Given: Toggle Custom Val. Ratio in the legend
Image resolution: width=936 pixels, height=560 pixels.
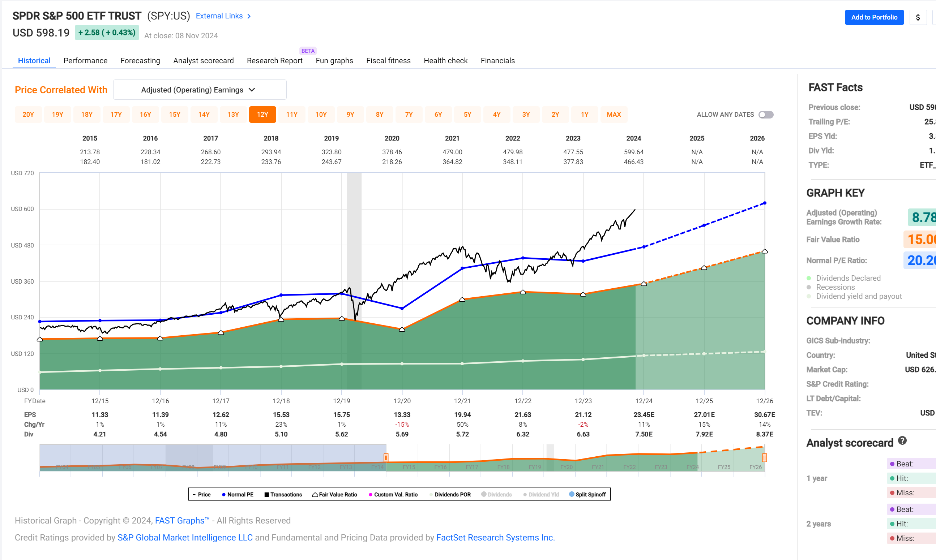Looking at the screenshot, I should click(393, 494).
